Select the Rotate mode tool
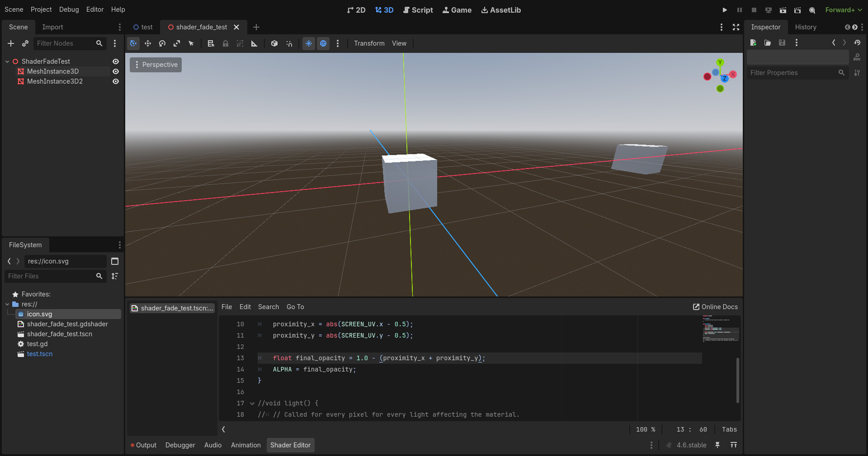 [162, 43]
